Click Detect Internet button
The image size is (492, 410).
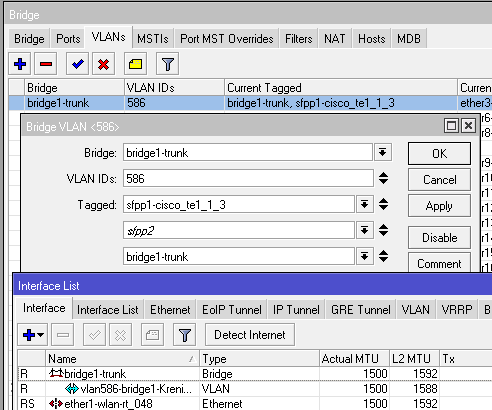(x=250, y=335)
